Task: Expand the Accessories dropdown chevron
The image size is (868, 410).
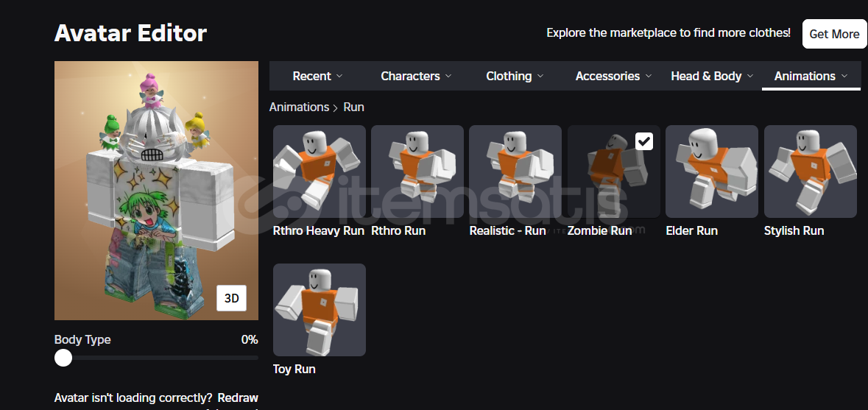Action: tap(648, 76)
